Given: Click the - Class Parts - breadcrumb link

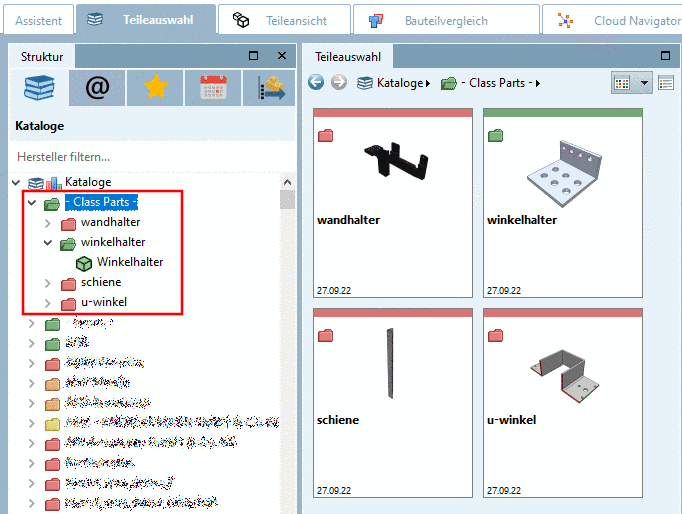Looking at the screenshot, I should pos(497,83).
